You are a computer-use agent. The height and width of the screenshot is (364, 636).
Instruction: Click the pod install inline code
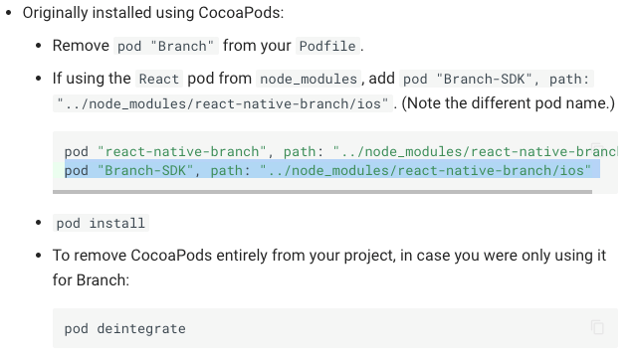tap(101, 223)
